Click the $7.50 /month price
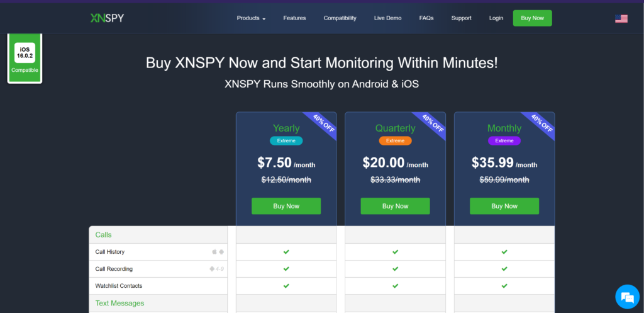This screenshot has width=644, height=313. (286, 163)
